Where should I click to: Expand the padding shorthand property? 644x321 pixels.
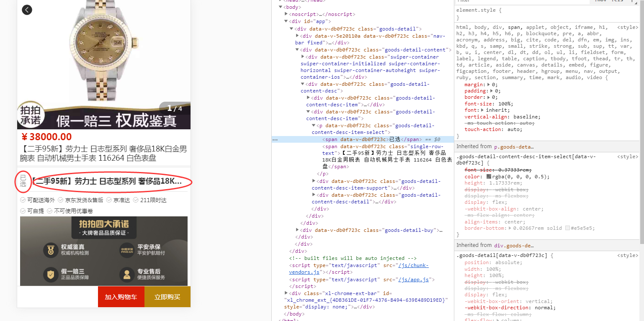pyautogui.click(x=492, y=91)
